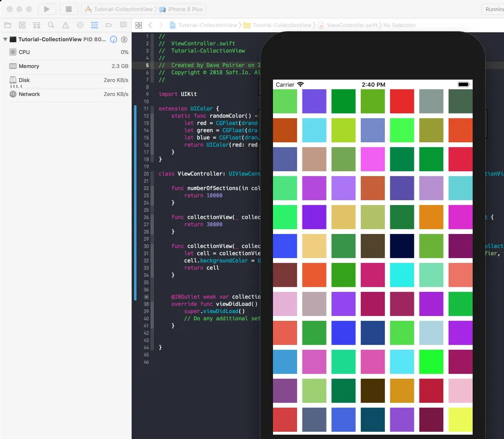Go back in editor history
This screenshot has width=504, height=439.
(150, 25)
